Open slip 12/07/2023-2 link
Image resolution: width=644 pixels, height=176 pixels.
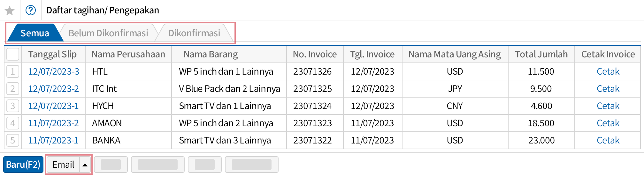pos(54,89)
